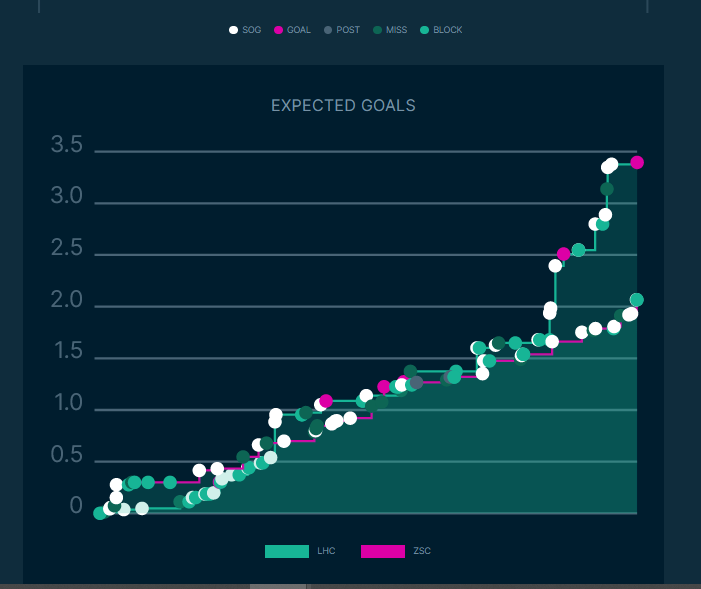Click the magenta GOAL legend dot

click(x=279, y=30)
